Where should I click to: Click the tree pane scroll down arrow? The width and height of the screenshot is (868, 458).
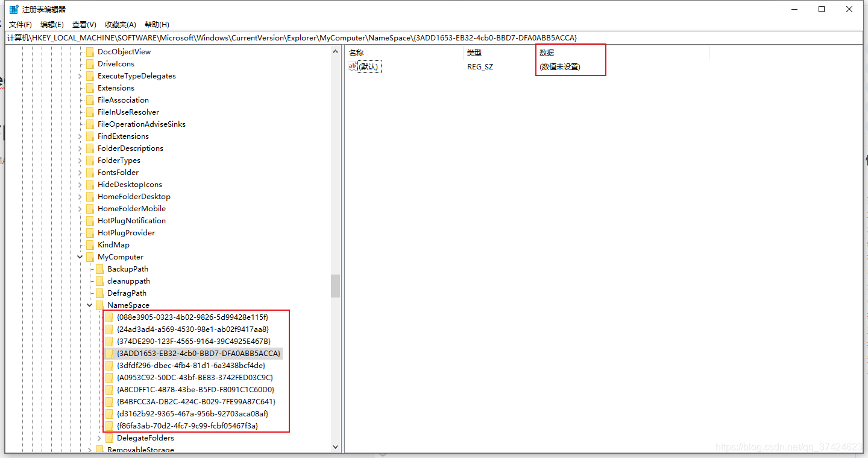(x=336, y=447)
